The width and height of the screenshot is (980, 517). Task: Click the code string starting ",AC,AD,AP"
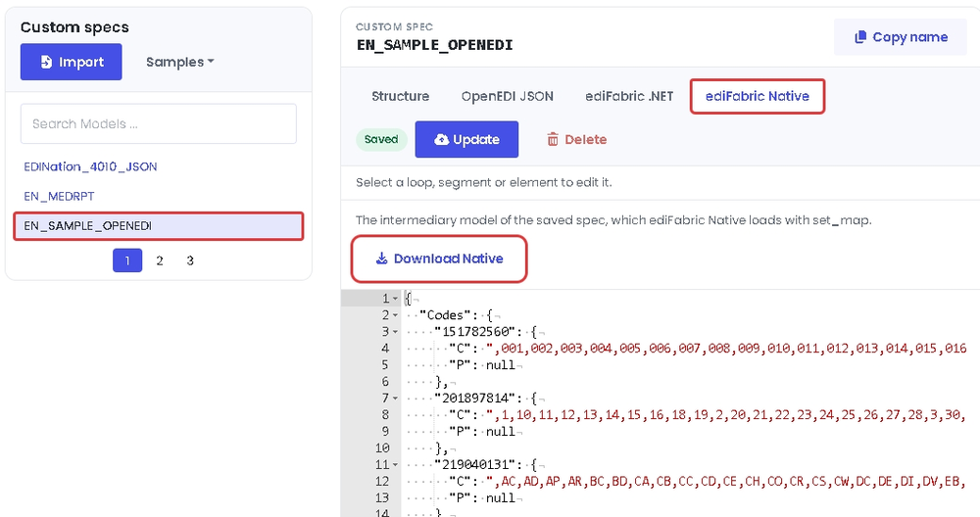click(726, 482)
